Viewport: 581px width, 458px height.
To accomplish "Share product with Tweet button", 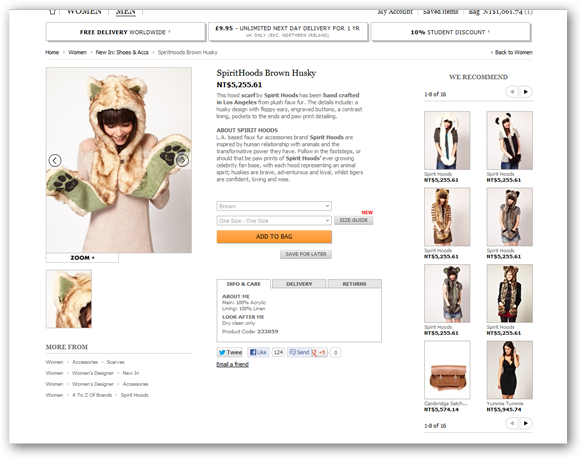I will click(x=230, y=352).
